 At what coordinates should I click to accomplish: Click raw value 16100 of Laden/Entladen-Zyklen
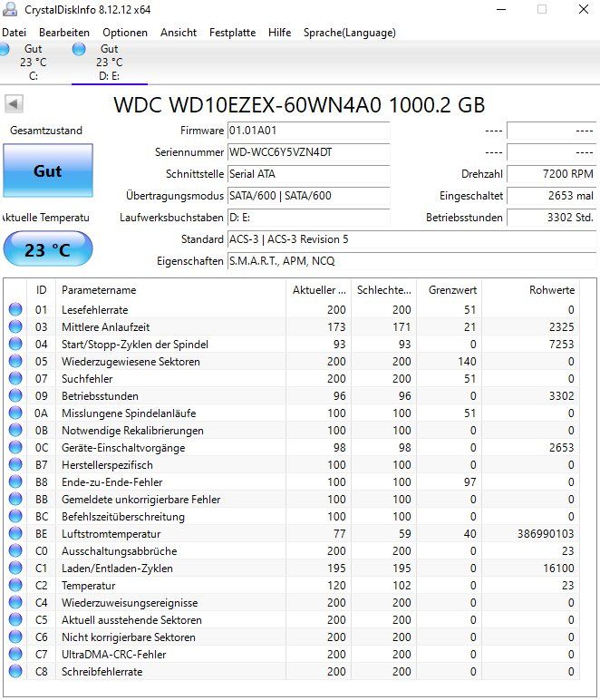pyautogui.click(x=558, y=568)
